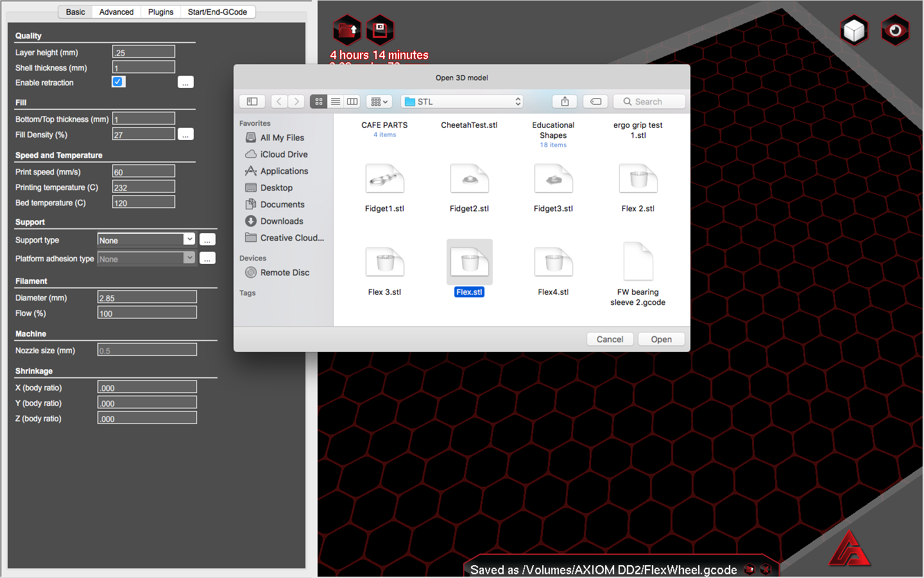Viewport: 924px width, 578px height.
Task: Open retraction settings ellipsis button
Action: coord(185,82)
